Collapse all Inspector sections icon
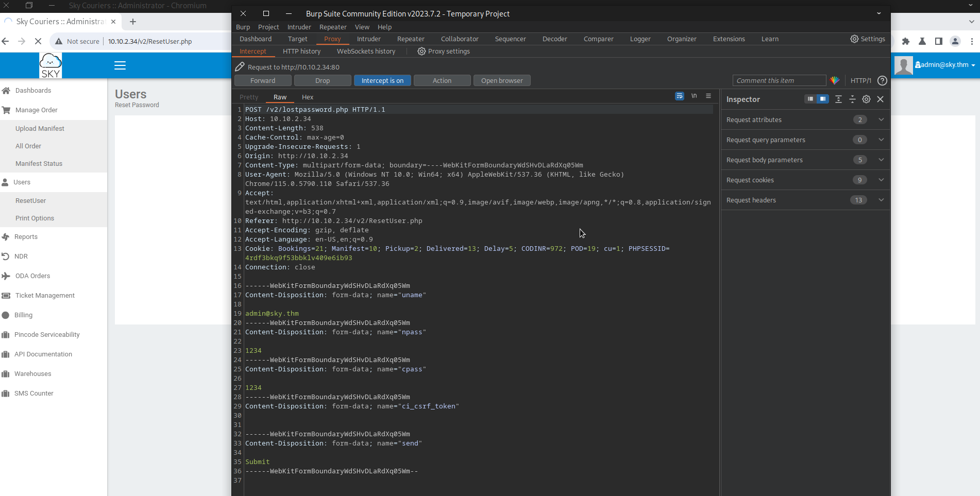980x496 pixels. click(852, 99)
